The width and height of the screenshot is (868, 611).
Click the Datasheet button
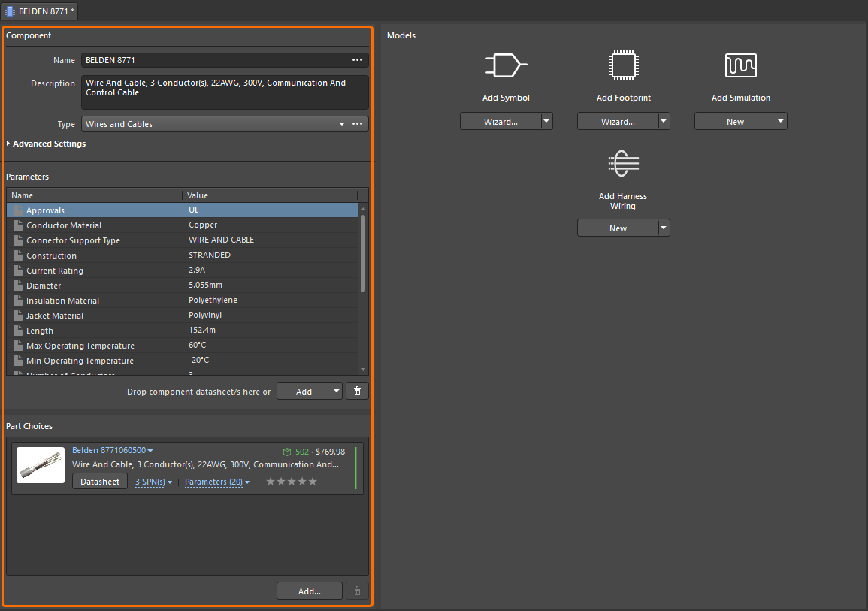(x=99, y=482)
